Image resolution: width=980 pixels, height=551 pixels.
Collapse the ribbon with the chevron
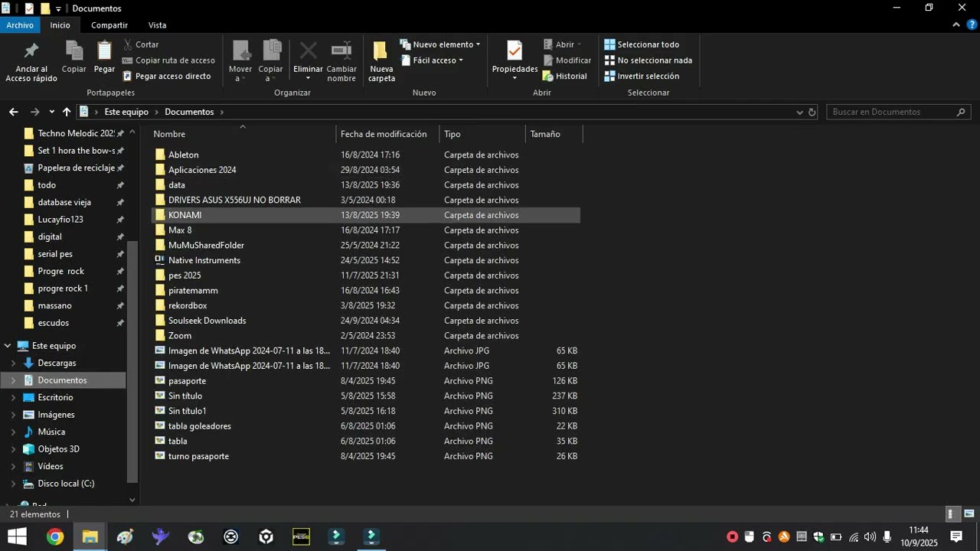955,25
